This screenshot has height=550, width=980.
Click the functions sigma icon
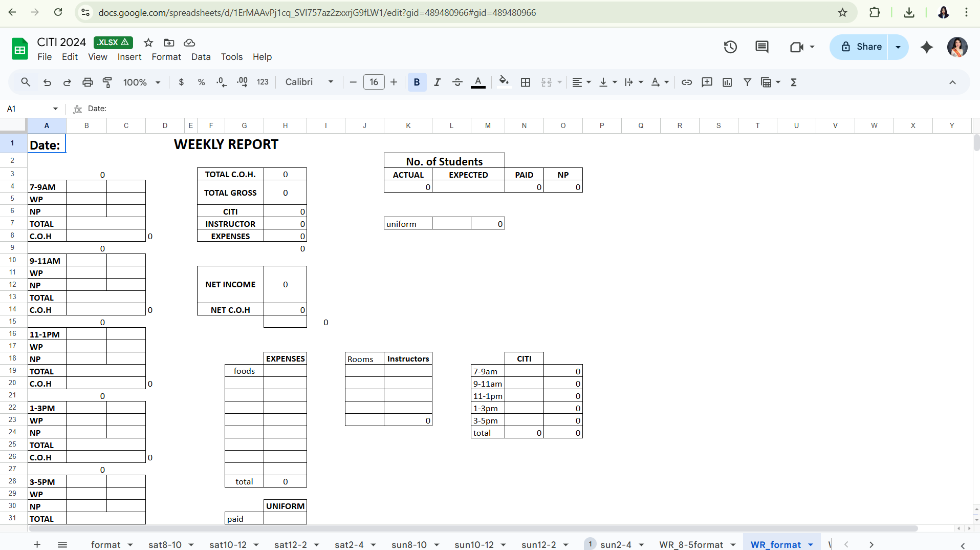[x=794, y=82]
